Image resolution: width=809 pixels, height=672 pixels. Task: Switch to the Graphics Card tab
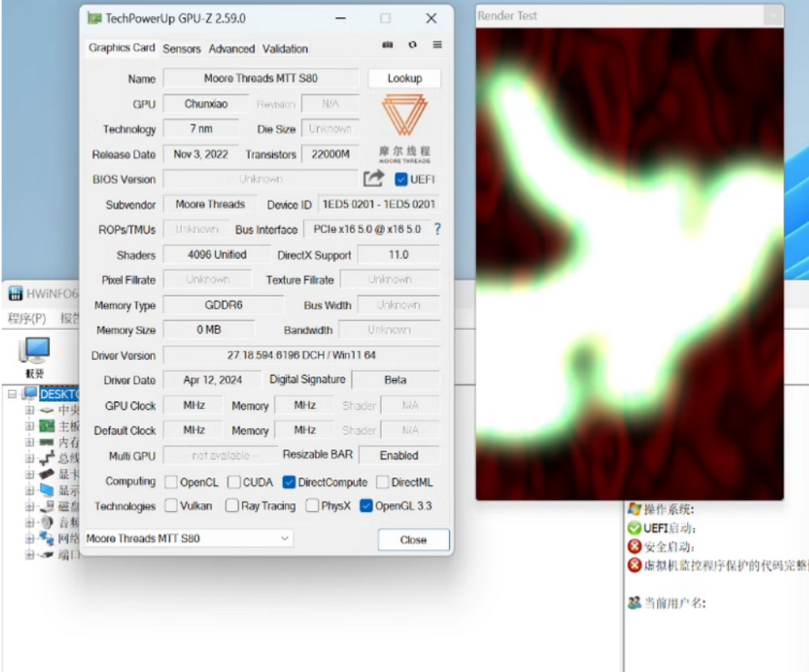(x=122, y=48)
